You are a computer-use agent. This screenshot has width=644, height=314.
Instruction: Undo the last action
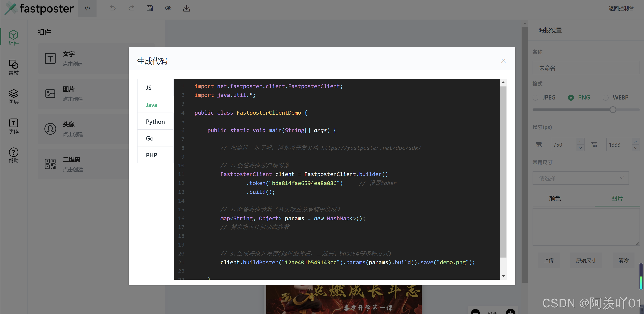click(113, 8)
